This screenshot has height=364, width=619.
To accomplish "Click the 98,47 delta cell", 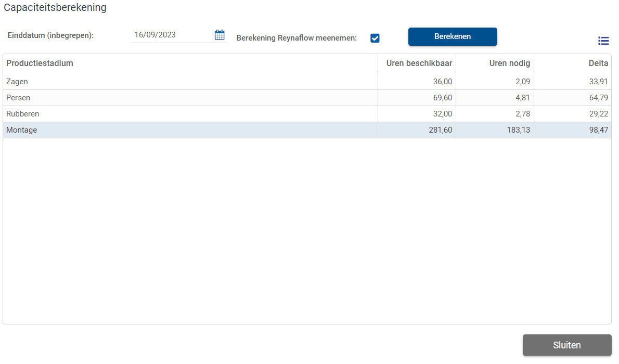I will 573,130.
